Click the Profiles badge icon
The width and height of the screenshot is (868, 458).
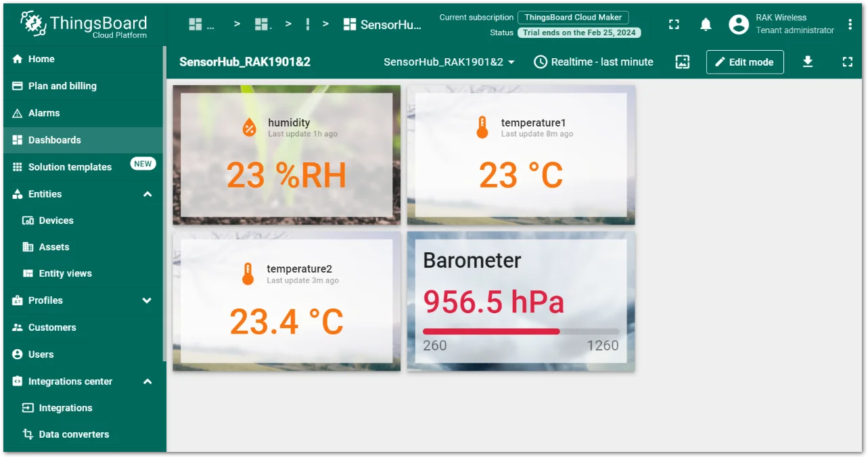point(18,300)
